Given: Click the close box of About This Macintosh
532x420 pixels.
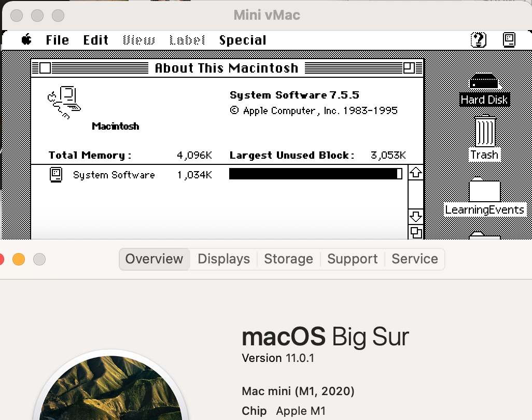Looking at the screenshot, I should (x=45, y=68).
